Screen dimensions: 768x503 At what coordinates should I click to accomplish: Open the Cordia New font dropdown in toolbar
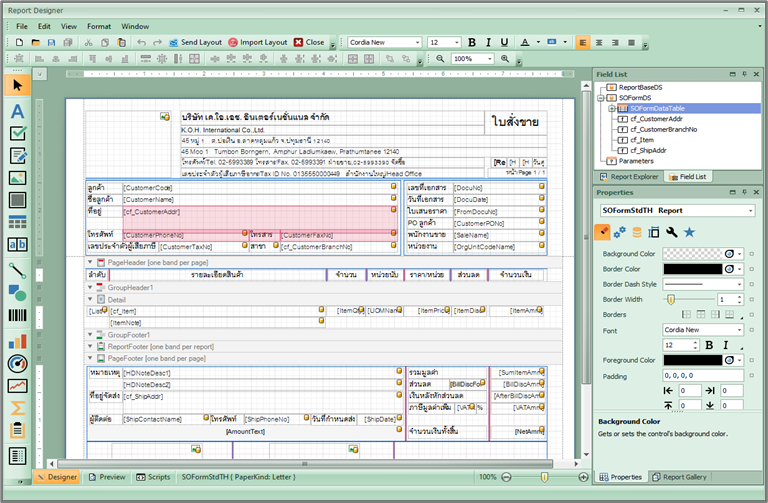click(x=418, y=42)
